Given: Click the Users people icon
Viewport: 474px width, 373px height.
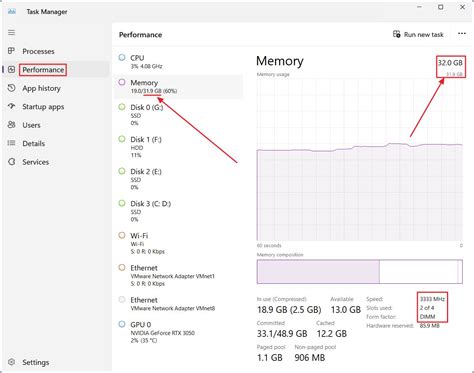Looking at the screenshot, I should [x=11, y=125].
